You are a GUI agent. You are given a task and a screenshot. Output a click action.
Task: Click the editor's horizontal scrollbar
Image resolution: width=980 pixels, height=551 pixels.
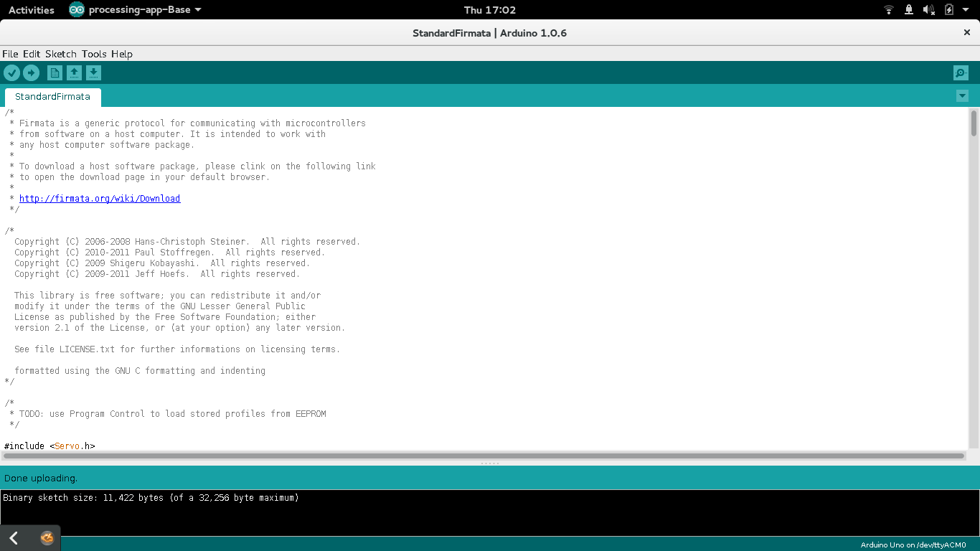[484, 456]
